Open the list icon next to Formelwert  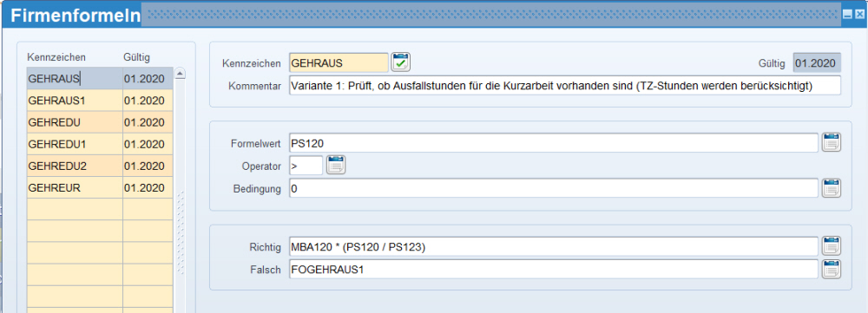pyautogui.click(x=832, y=143)
